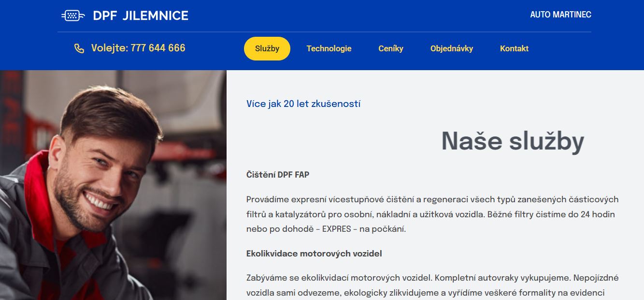
Task: Follow the AUTO MARTINEC link
Action: [x=560, y=15]
